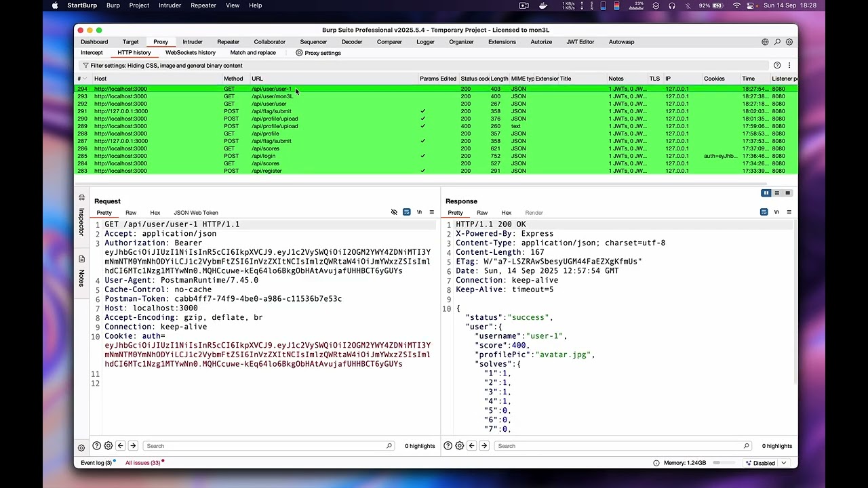Image resolution: width=868 pixels, height=488 pixels.
Task: Go to previous match in Response search
Action: pos(472,446)
